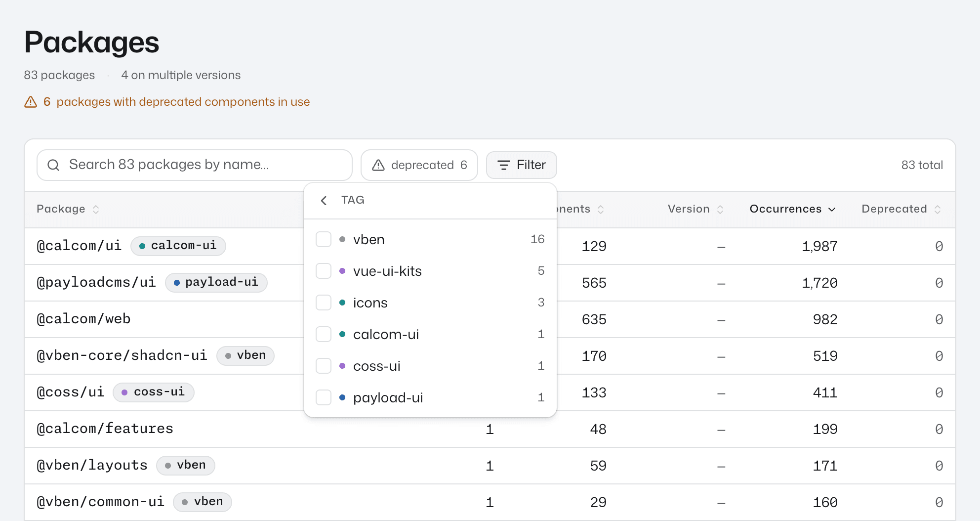
Task: Click the payload-ui tag badge
Action: click(x=216, y=282)
